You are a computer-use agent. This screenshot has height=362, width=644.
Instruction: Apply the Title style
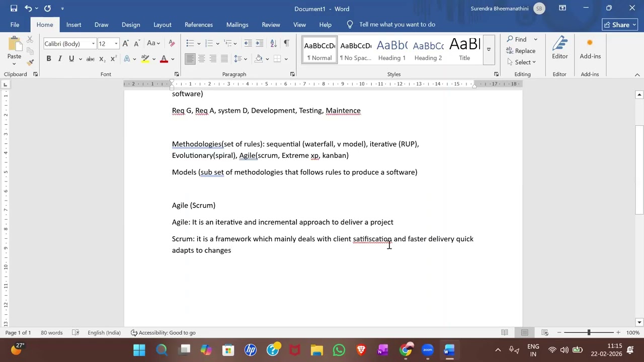point(464,50)
